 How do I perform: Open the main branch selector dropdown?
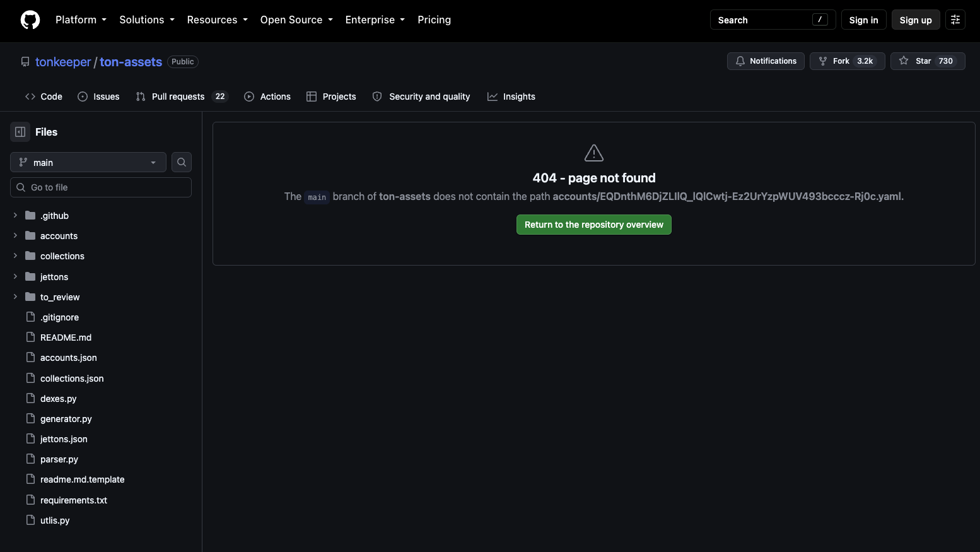click(88, 162)
